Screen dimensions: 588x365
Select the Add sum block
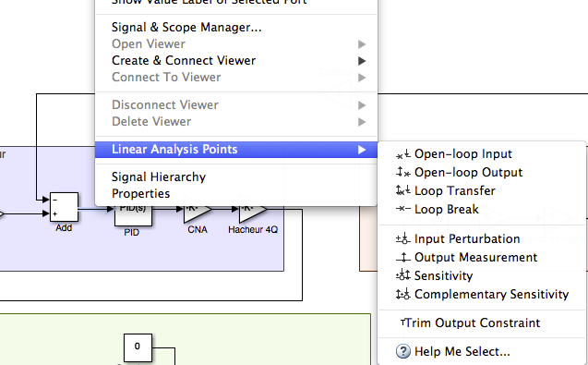coord(64,207)
